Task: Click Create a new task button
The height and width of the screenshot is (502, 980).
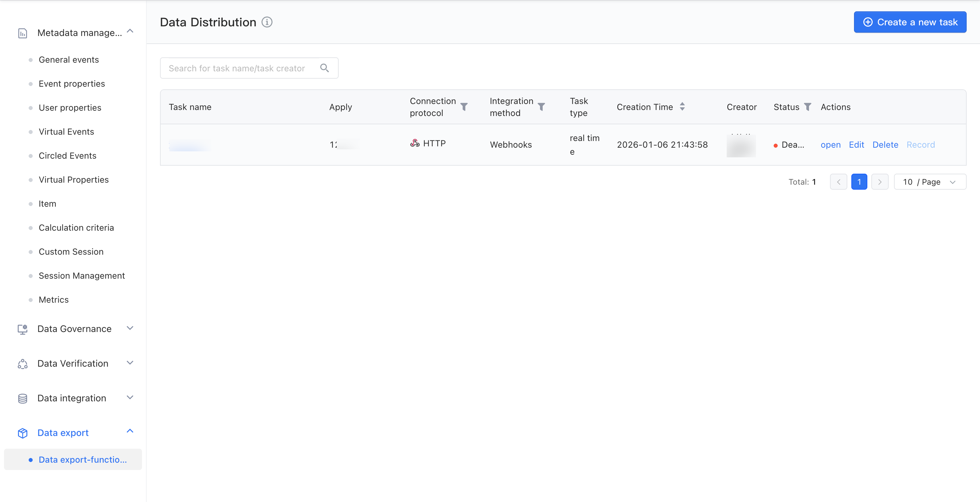Action: 910,22
